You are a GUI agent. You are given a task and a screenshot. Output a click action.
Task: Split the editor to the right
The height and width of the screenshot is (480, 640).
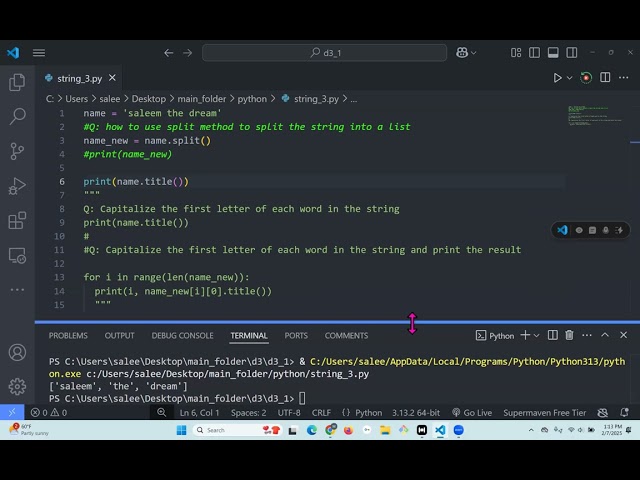pyautogui.click(x=606, y=78)
